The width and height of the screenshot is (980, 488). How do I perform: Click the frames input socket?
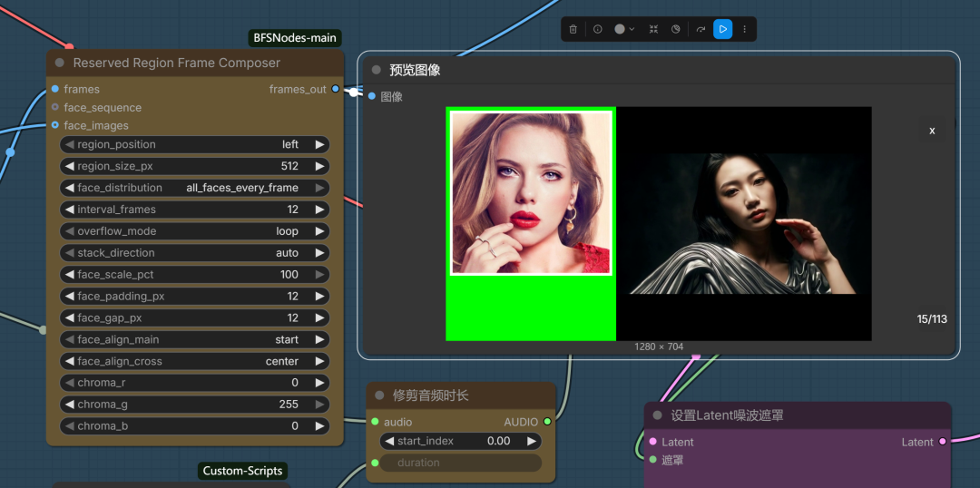click(x=55, y=90)
